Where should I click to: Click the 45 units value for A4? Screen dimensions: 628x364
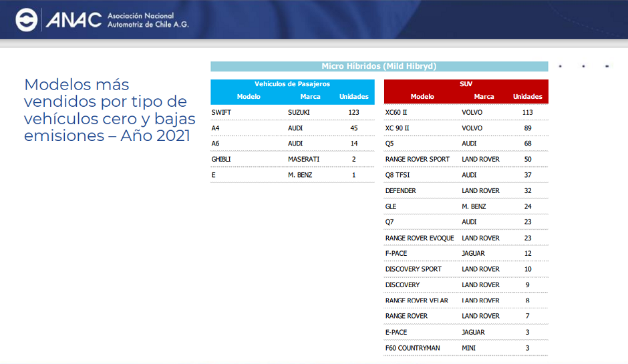pyautogui.click(x=353, y=128)
